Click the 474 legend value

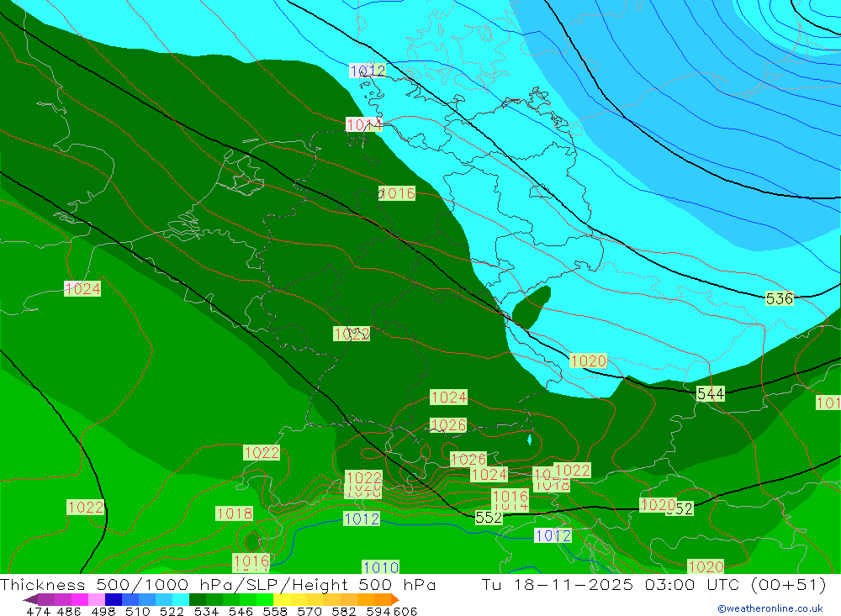tap(38, 611)
